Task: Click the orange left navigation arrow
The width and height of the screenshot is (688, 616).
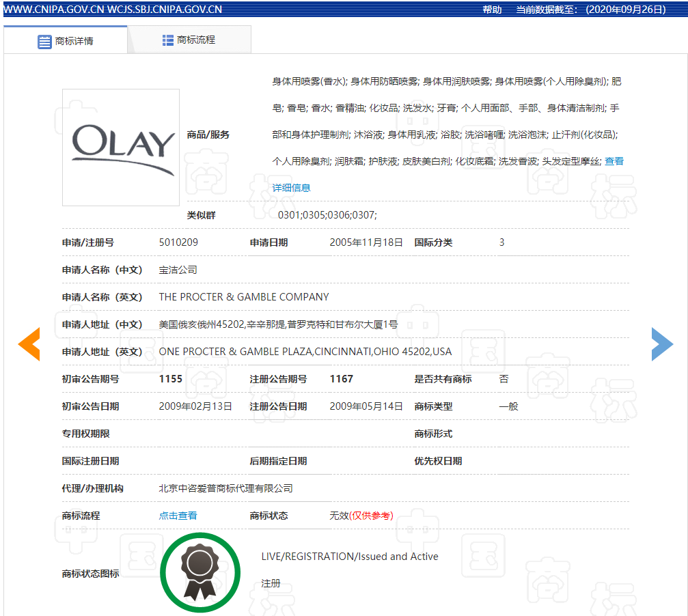Action: click(29, 345)
